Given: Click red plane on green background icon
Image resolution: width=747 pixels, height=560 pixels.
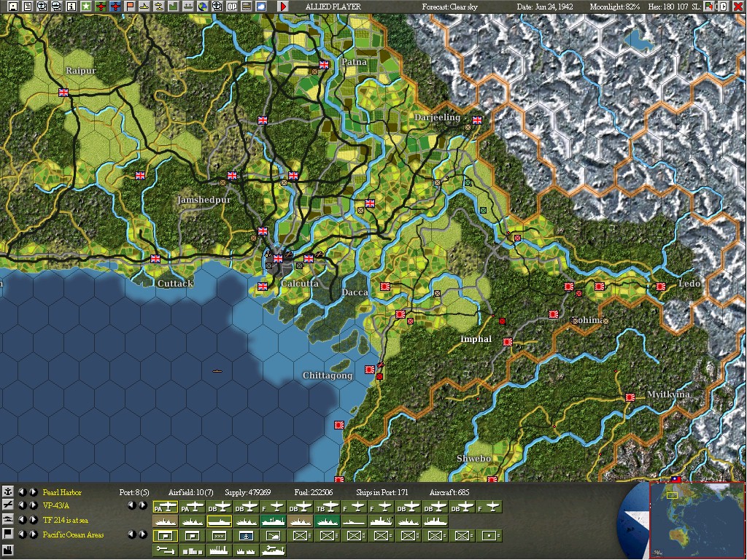Looking at the screenshot, I should (x=101, y=6).
